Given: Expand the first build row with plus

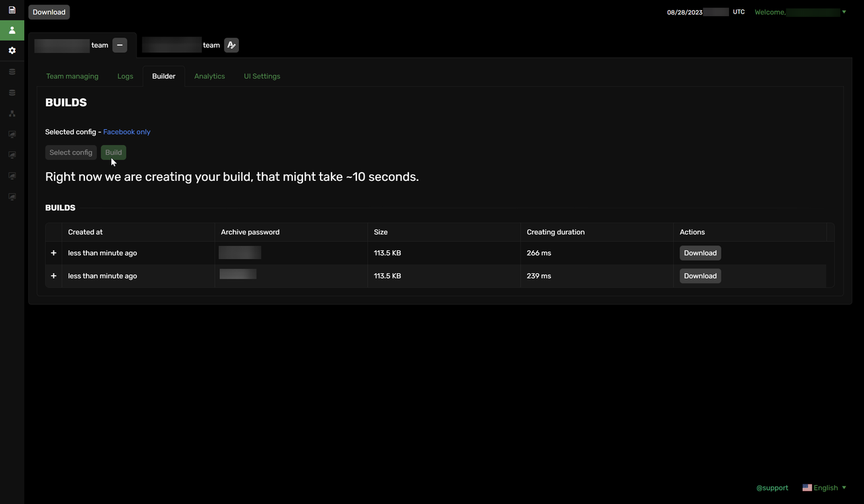Looking at the screenshot, I should click(53, 253).
